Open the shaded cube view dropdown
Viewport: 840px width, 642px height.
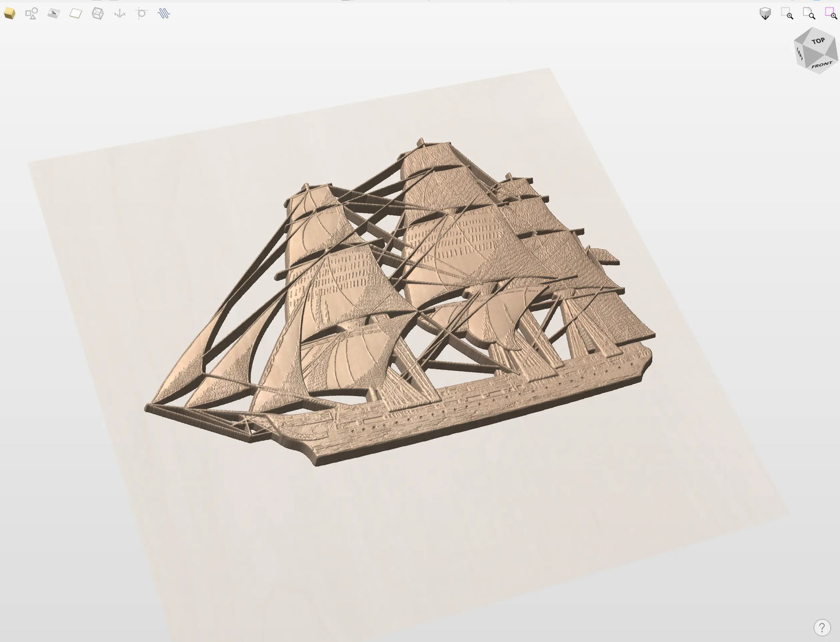[x=765, y=14]
